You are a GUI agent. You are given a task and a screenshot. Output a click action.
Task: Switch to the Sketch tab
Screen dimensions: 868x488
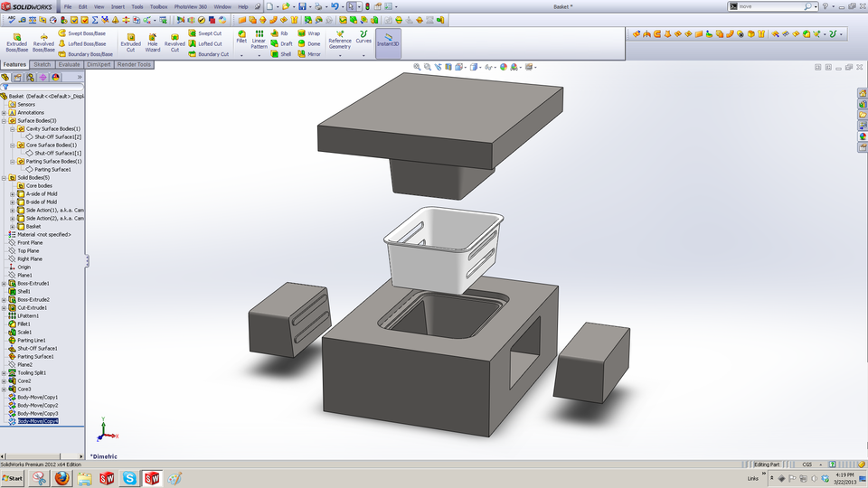pos(42,65)
